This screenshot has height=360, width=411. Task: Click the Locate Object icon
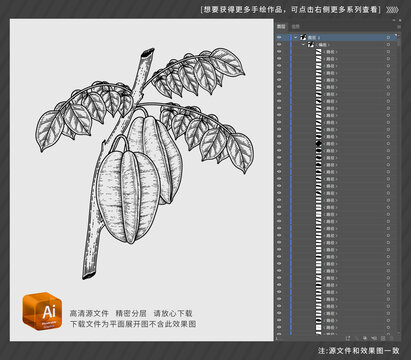[x=356, y=338]
